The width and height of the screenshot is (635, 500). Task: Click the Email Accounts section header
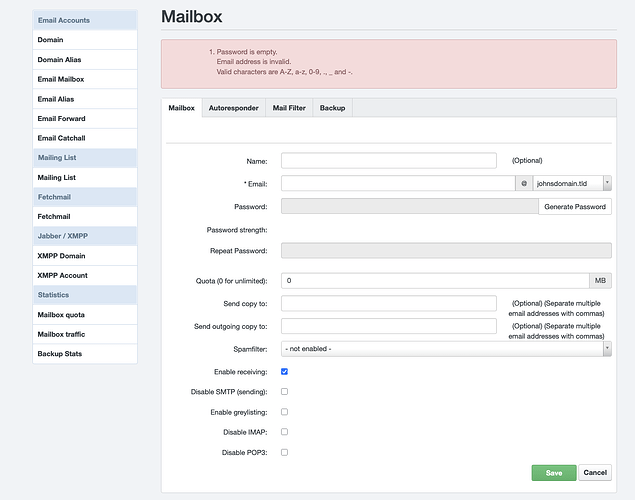[x=85, y=20]
